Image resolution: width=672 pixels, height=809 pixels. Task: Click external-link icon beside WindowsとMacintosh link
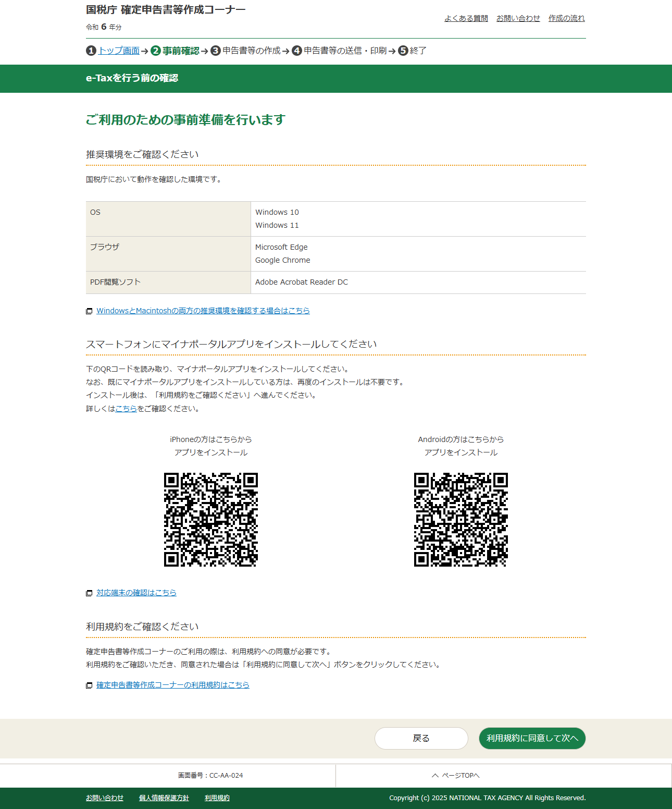click(x=89, y=311)
